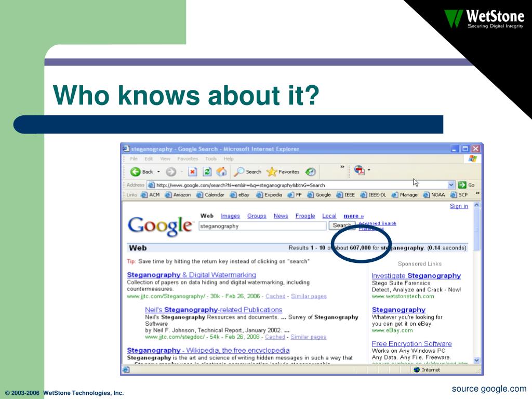532x399 pixels.
Task: Open the Tools menu
Action: [x=211, y=158]
